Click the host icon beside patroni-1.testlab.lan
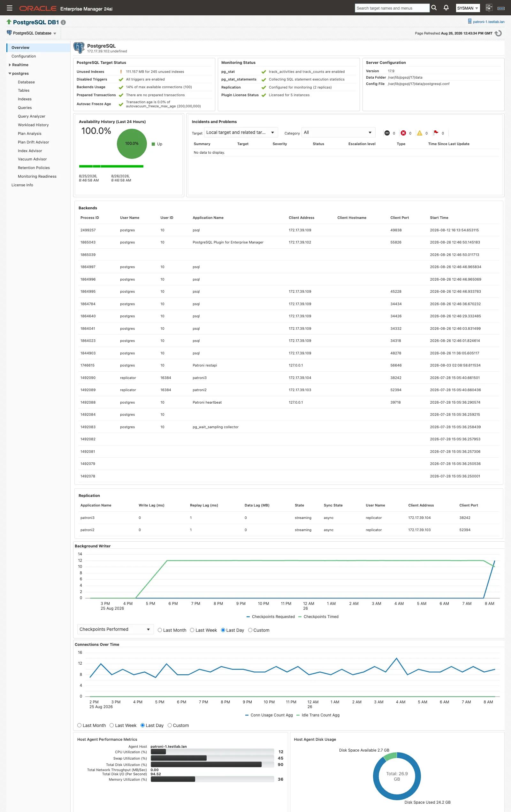The height and width of the screenshot is (812, 511). pos(469,21)
